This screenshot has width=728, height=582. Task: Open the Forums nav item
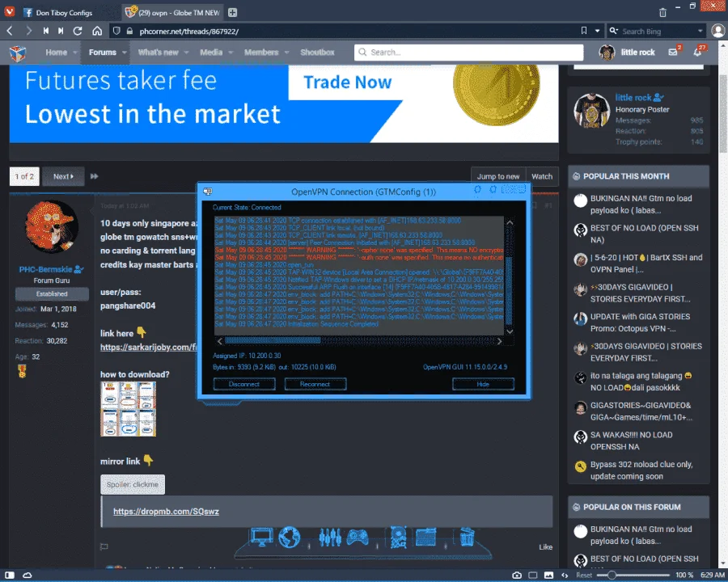tap(103, 53)
